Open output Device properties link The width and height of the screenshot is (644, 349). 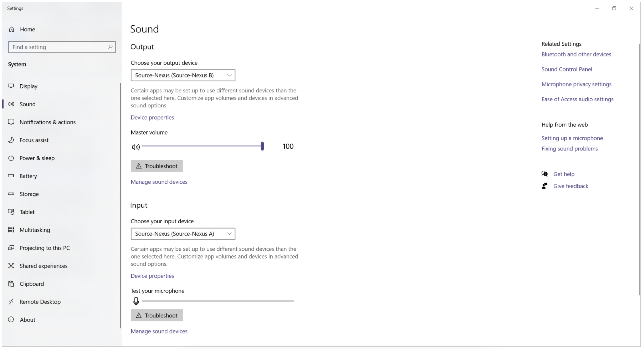pyautogui.click(x=152, y=118)
